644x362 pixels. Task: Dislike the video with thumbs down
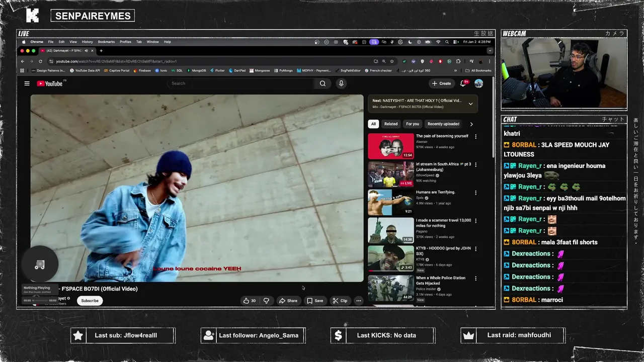click(266, 301)
